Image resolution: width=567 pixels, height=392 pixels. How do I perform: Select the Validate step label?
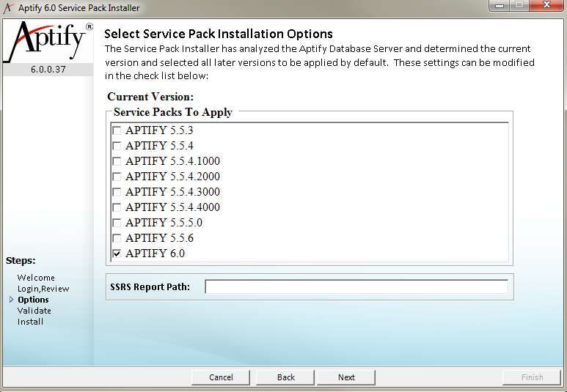coord(34,311)
